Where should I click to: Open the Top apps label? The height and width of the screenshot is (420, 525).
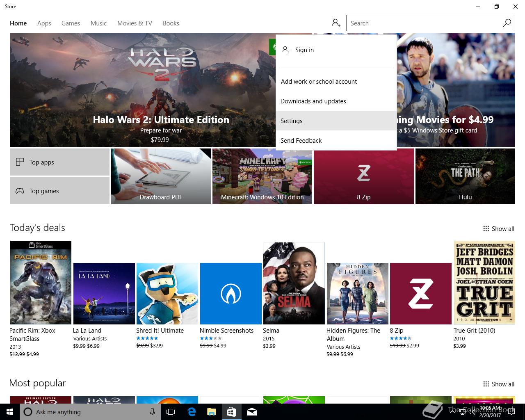[41, 162]
